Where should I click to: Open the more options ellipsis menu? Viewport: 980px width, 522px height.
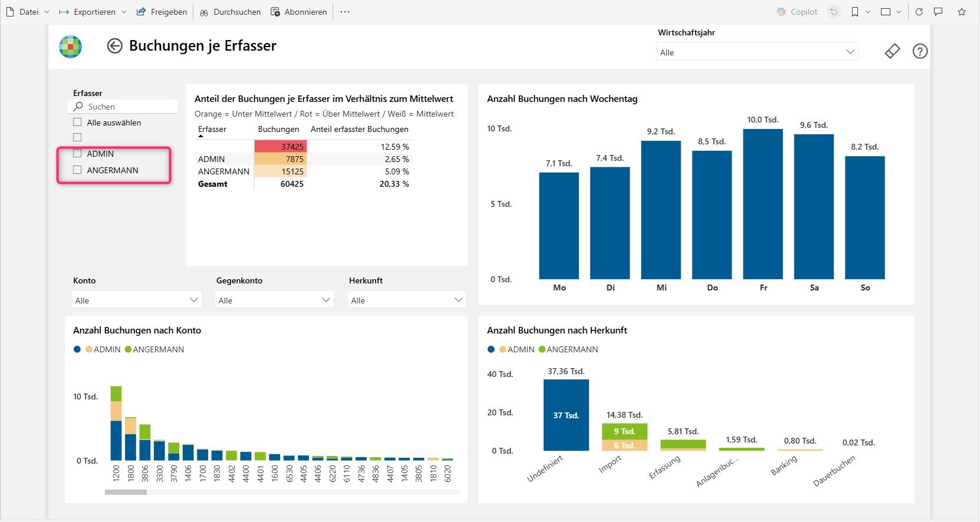[345, 12]
